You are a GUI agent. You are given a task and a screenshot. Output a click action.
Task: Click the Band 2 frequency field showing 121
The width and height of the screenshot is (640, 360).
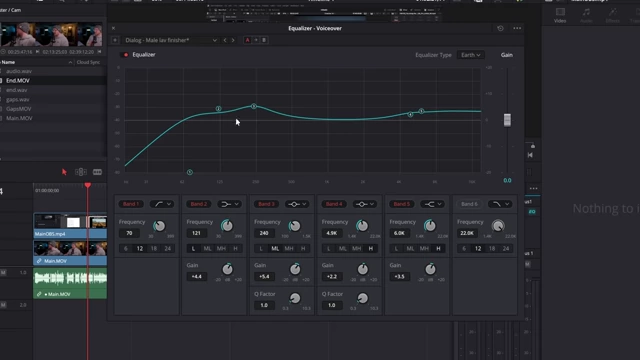[x=197, y=233]
